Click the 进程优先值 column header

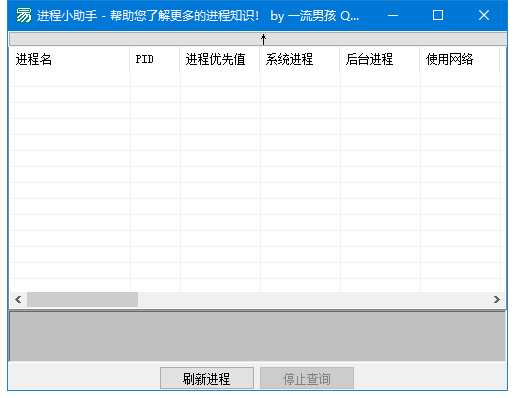[220, 59]
